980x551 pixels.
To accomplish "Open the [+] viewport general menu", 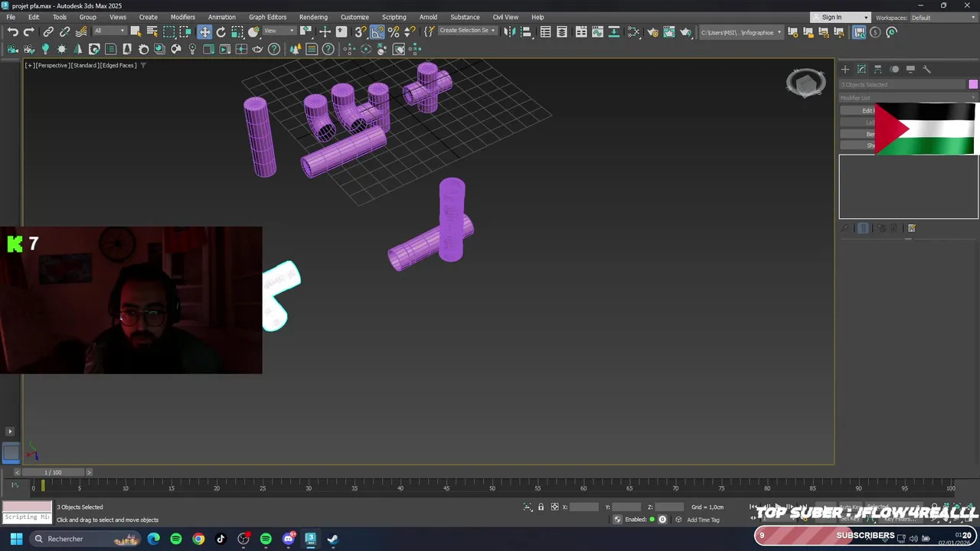I will coord(30,65).
